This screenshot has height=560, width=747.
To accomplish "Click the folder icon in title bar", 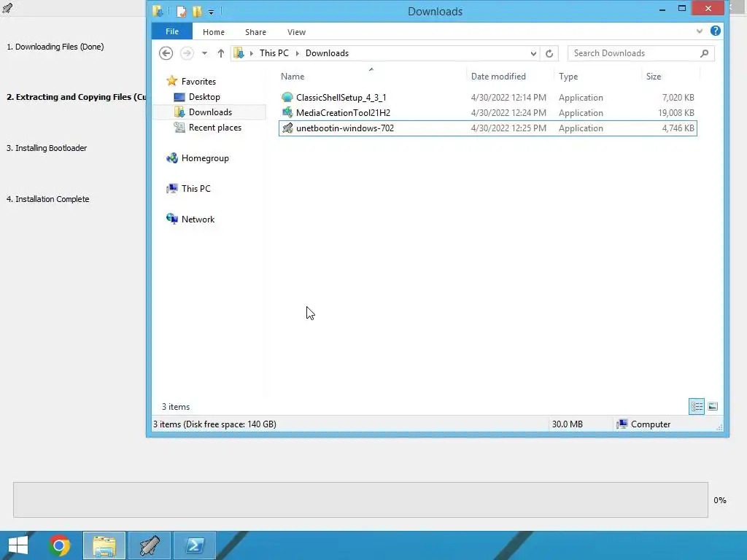I will pos(158,11).
